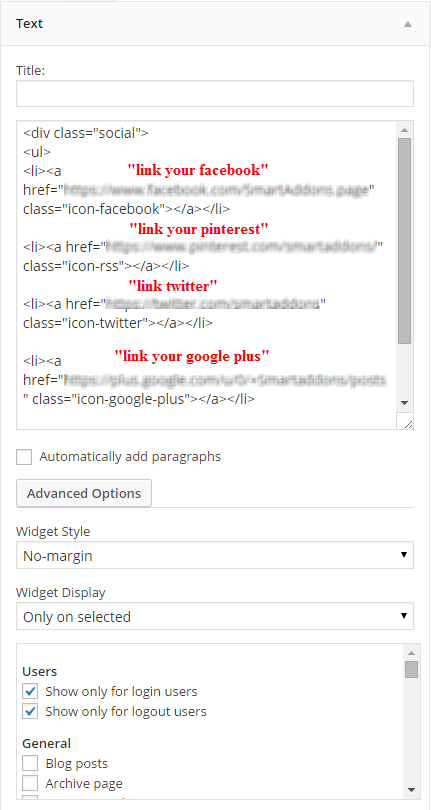431x810 pixels.
Task: Click the options list scrollbar down arrow
Action: tap(411, 790)
